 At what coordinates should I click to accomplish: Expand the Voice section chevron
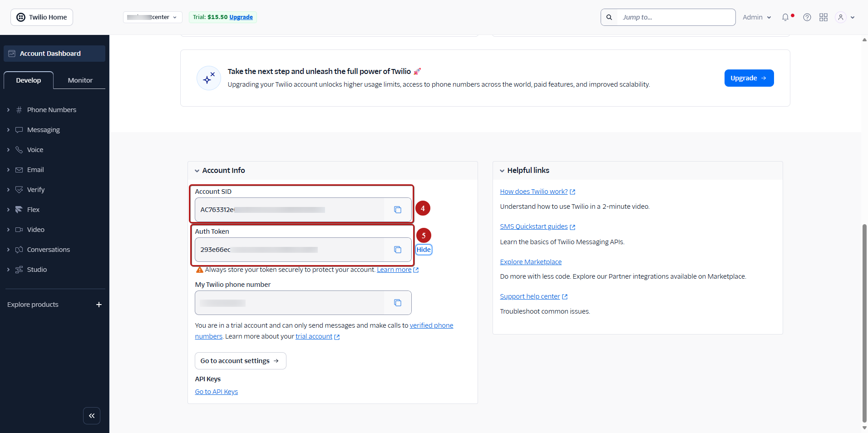click(x=8, y=150)
